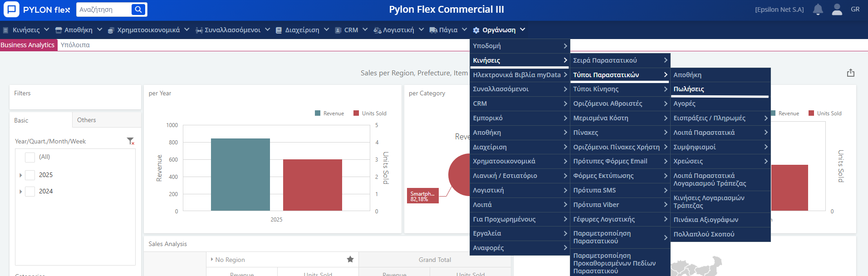Open Υποδομή in the Οργάνωση menu
This screenshot has height=276, width=868.
coord(520,46)
